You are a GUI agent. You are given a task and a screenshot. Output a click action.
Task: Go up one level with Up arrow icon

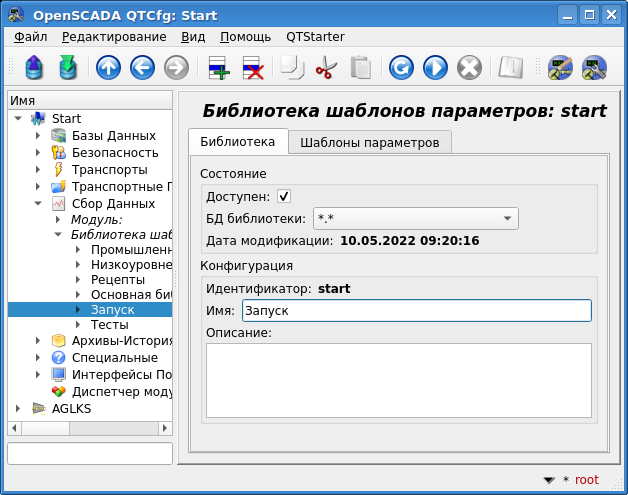109,67
